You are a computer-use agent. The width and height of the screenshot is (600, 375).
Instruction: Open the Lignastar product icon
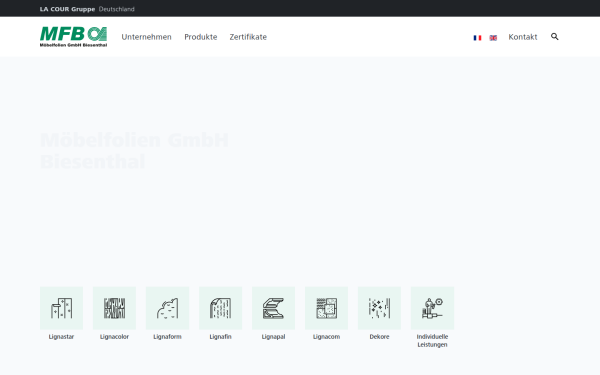click(x=61, y=308)
